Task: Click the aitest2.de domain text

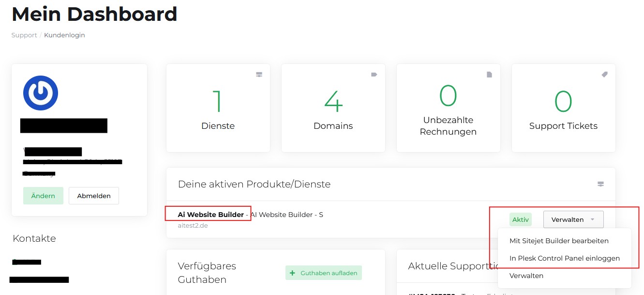Action: coord(193,226)
